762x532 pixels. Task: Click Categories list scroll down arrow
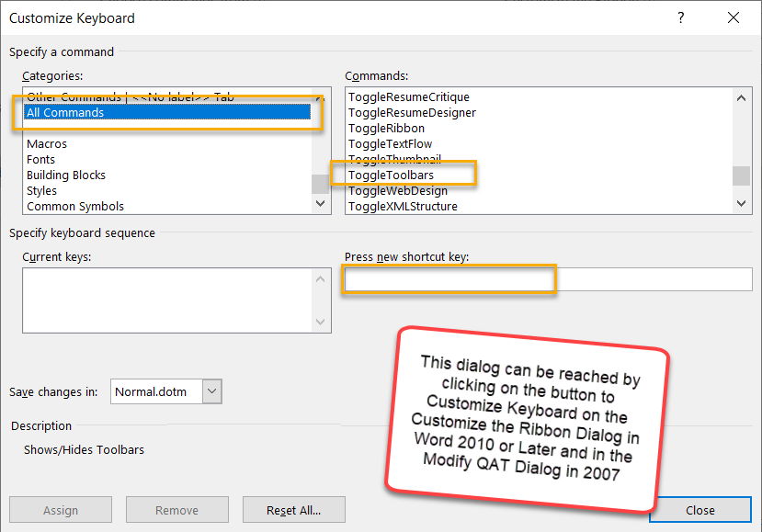(320, 204)
